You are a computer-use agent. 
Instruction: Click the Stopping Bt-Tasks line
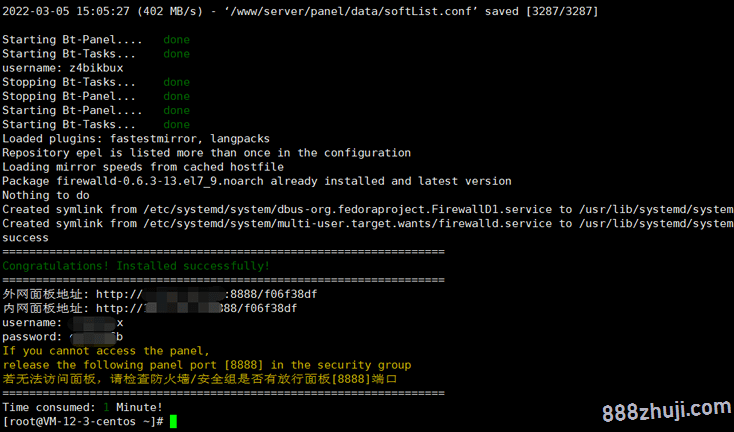(69, 82)
